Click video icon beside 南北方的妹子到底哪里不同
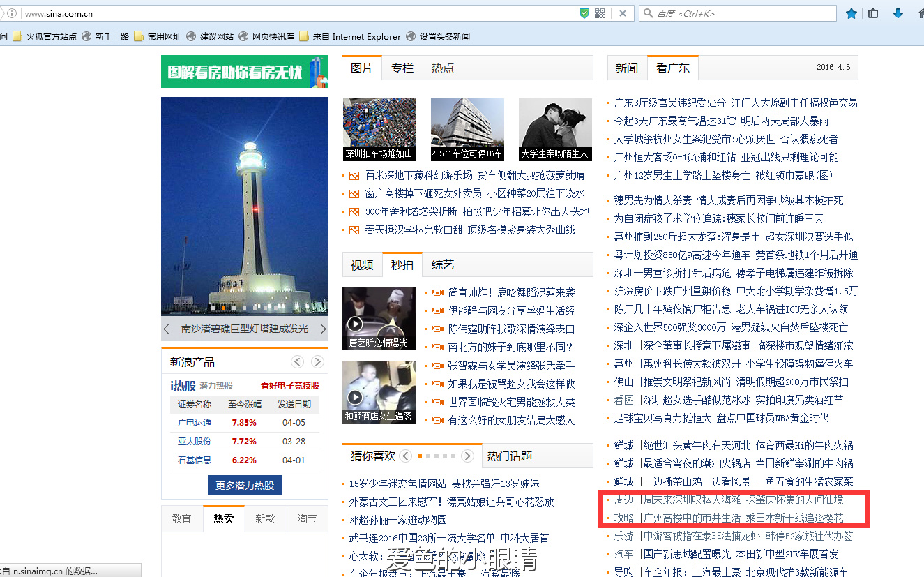The height and width of the screenshot is (577, 924). pos(438,347)
